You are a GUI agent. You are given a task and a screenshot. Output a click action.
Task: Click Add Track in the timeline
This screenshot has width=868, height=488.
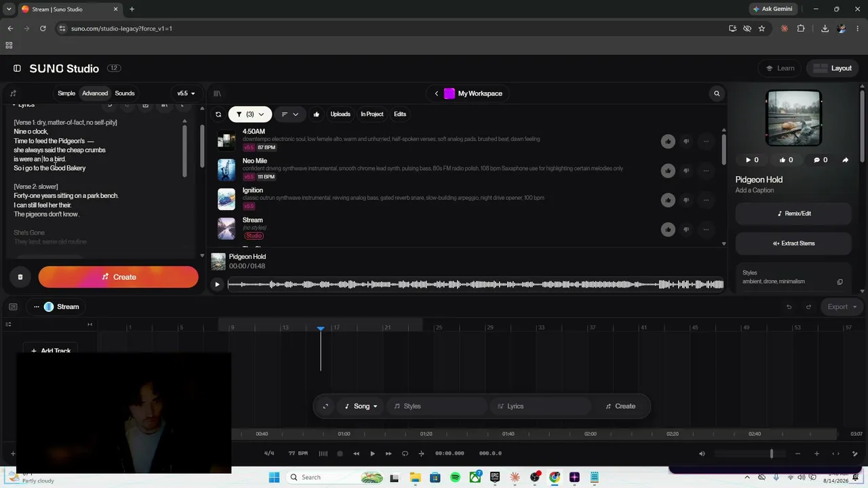click(51, 350)
